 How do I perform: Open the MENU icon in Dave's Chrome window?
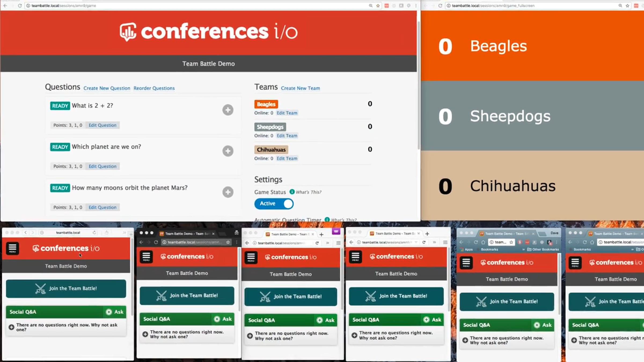click(x=466, y=263)
